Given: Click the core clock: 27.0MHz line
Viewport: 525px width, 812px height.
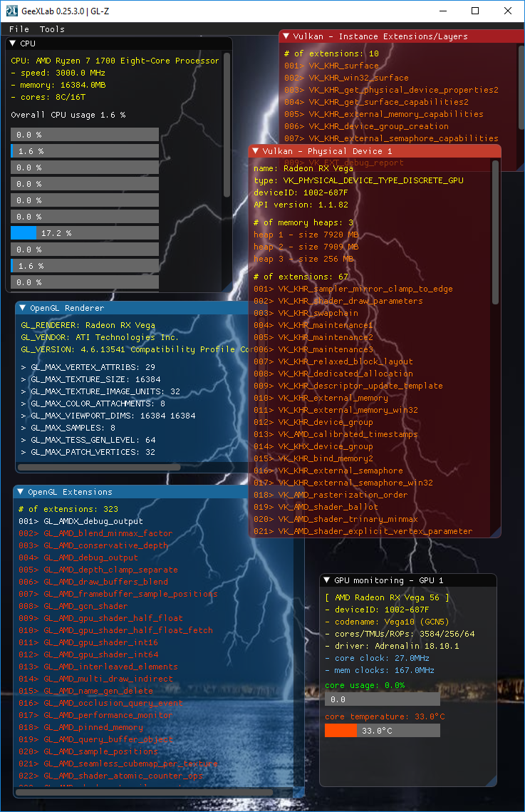Looking at the screenshot, I should [377, 658].
